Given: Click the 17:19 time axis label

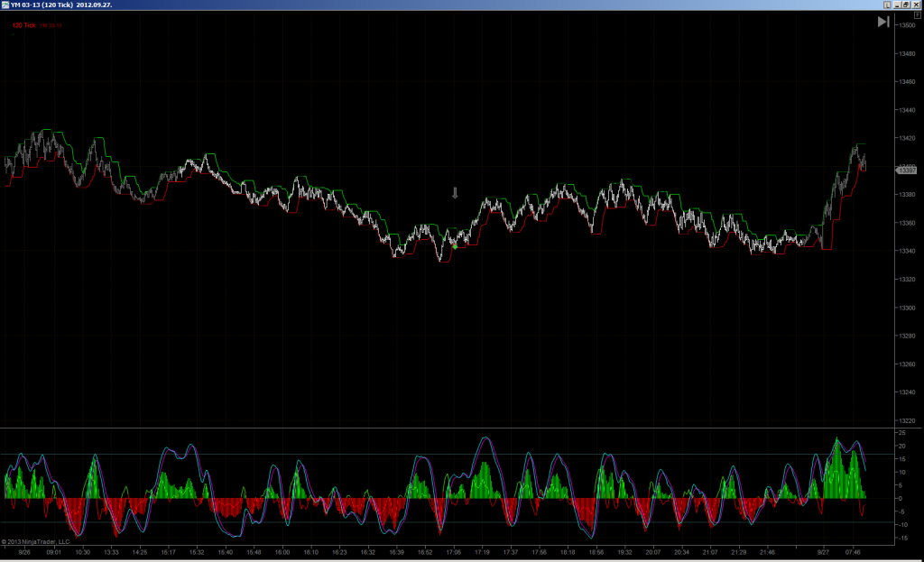Looking at the screenshot, I should click(482, 553).
